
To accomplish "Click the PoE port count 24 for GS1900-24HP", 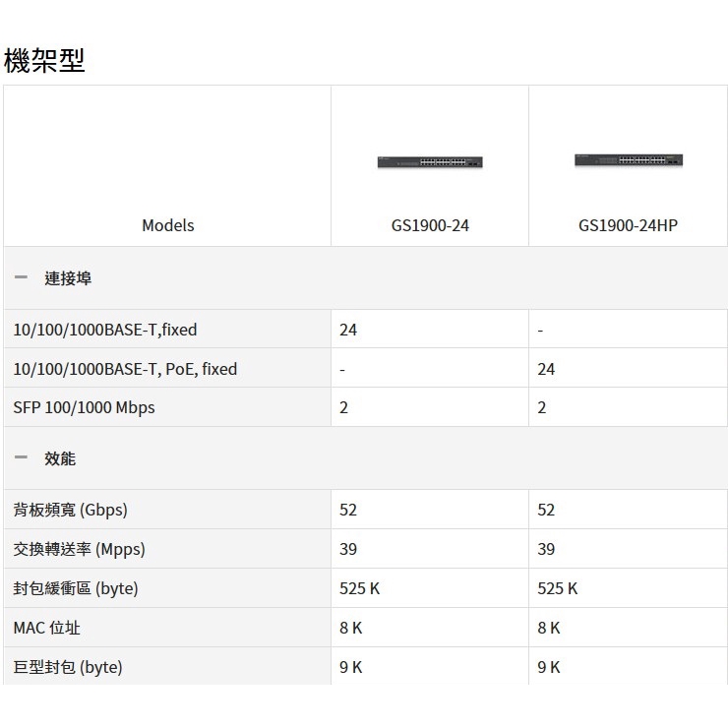I will 546,369.
